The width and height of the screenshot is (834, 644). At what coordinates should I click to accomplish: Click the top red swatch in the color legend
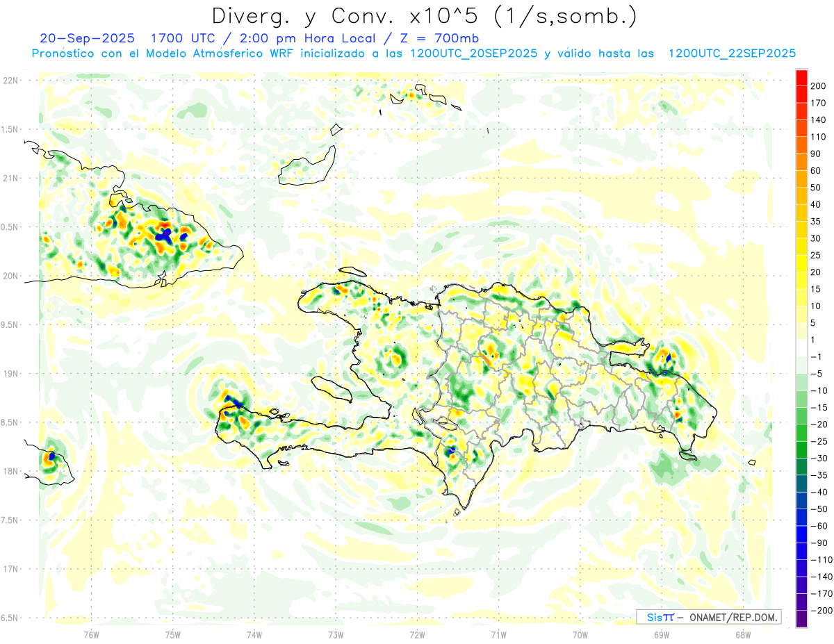801,78
